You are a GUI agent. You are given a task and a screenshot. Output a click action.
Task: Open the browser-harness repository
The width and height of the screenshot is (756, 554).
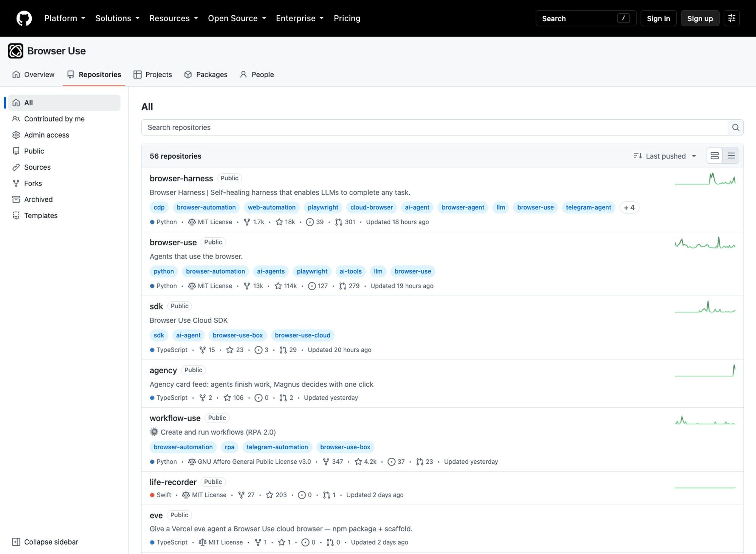(181, 178)
